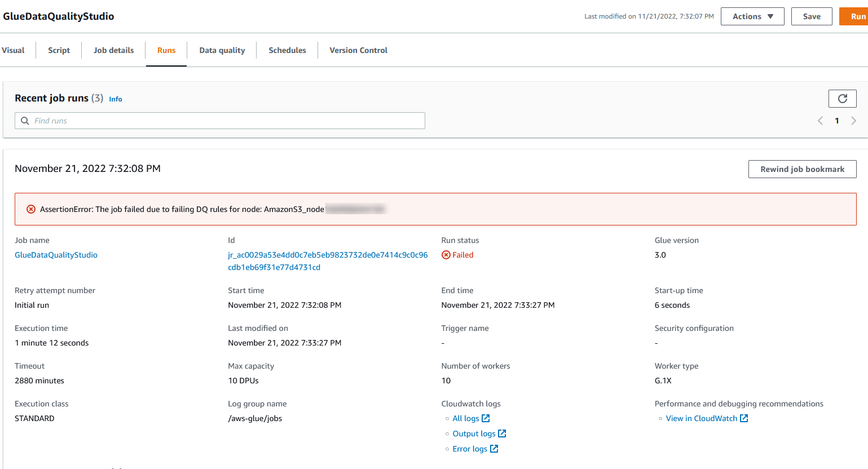Click the Log group name value /aws-glue/jobs
This screenshot has width=868, height=469.
click(x=255, y=418)
